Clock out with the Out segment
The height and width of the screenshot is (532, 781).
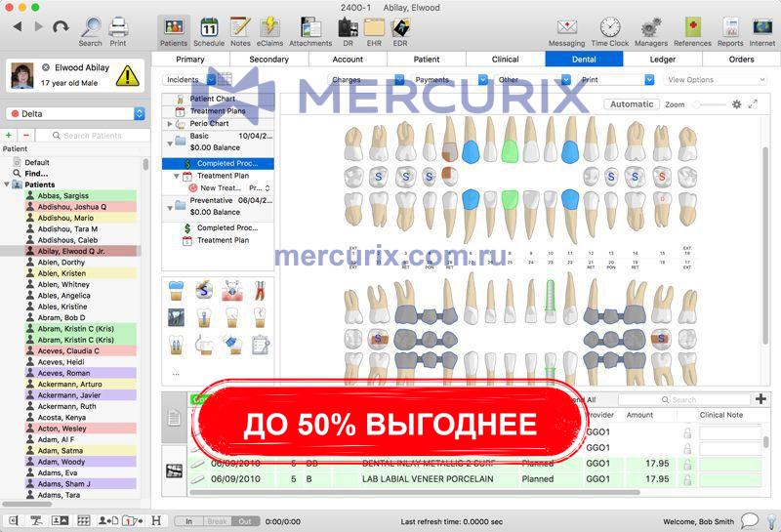point(245,521)
